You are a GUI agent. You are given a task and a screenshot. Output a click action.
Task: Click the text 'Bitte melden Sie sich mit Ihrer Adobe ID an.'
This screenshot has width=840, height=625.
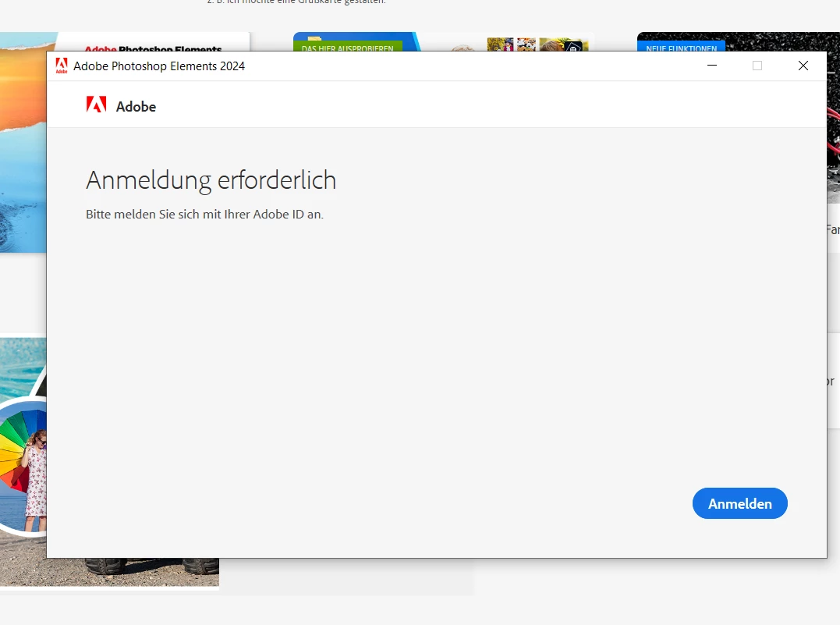pyautogui.click(x=204, y=214)
